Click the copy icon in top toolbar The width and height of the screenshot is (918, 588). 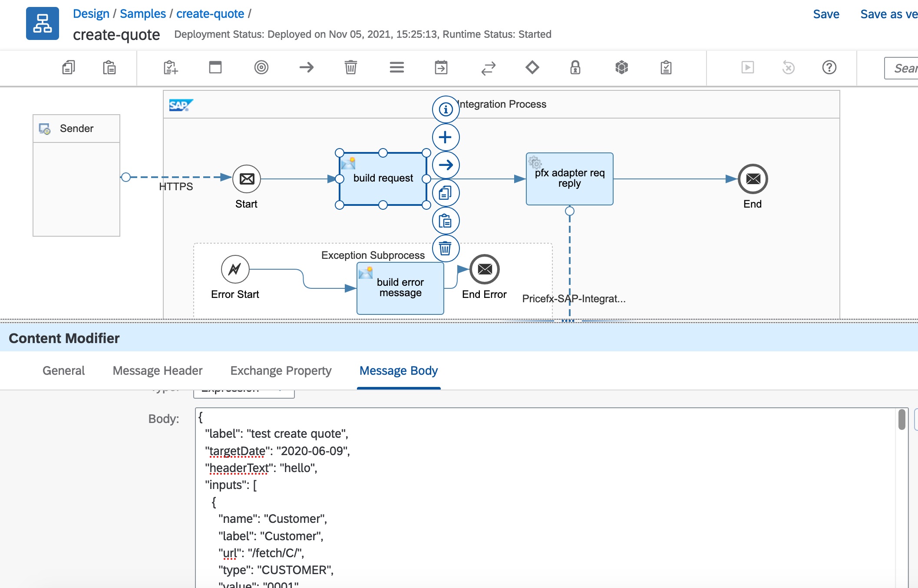coord(68,68)
